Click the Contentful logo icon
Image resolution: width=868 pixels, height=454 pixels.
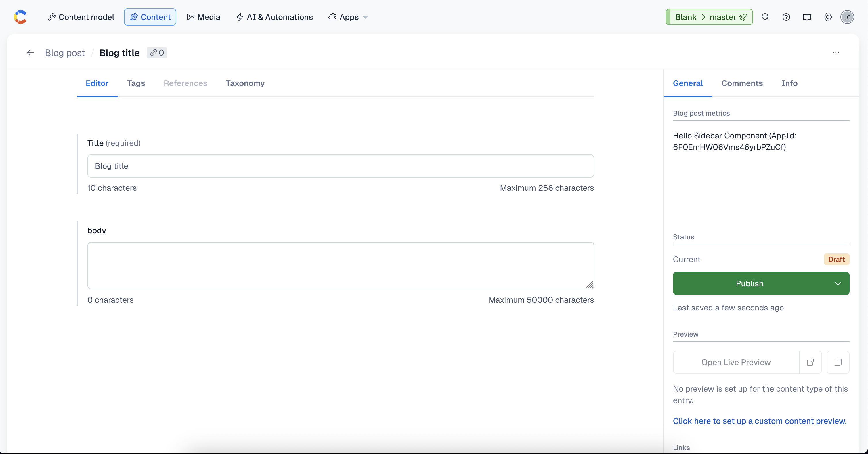[x=20, y=17]
